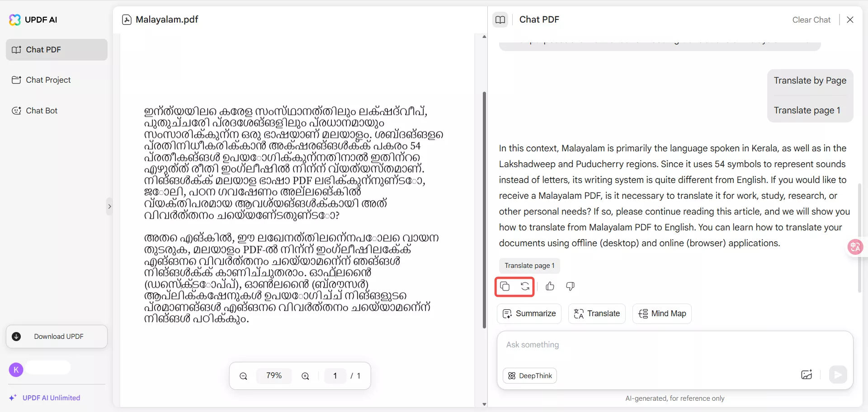Give thumbs up to the response
Viewport: 868px width, 412px height.
(550, 286)
